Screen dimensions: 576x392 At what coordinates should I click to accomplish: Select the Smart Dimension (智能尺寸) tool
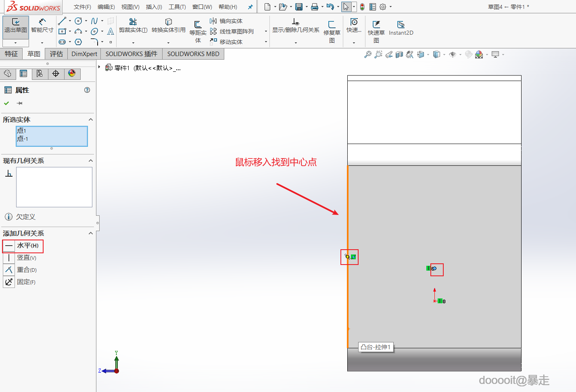coord(42,25)
